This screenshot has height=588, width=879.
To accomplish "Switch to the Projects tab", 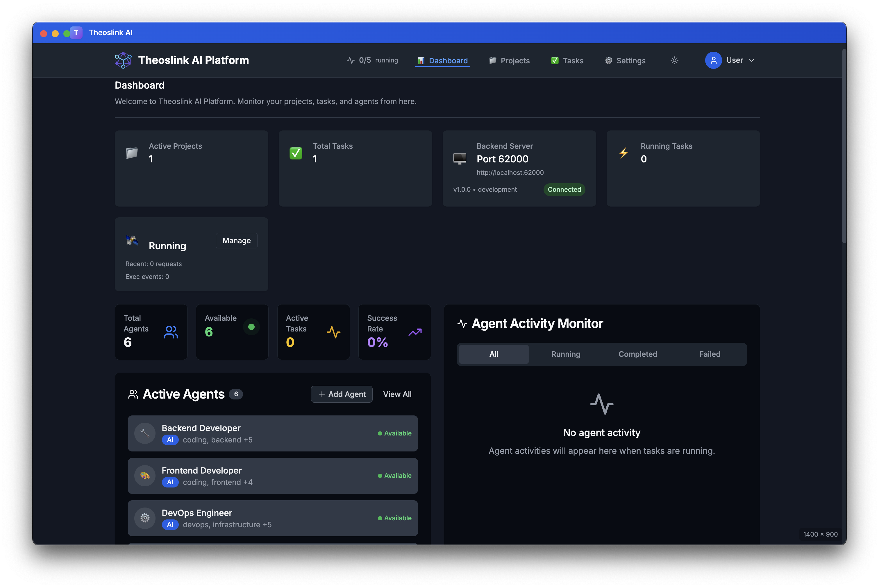I will pyautogui.click(x=510, y=60).
